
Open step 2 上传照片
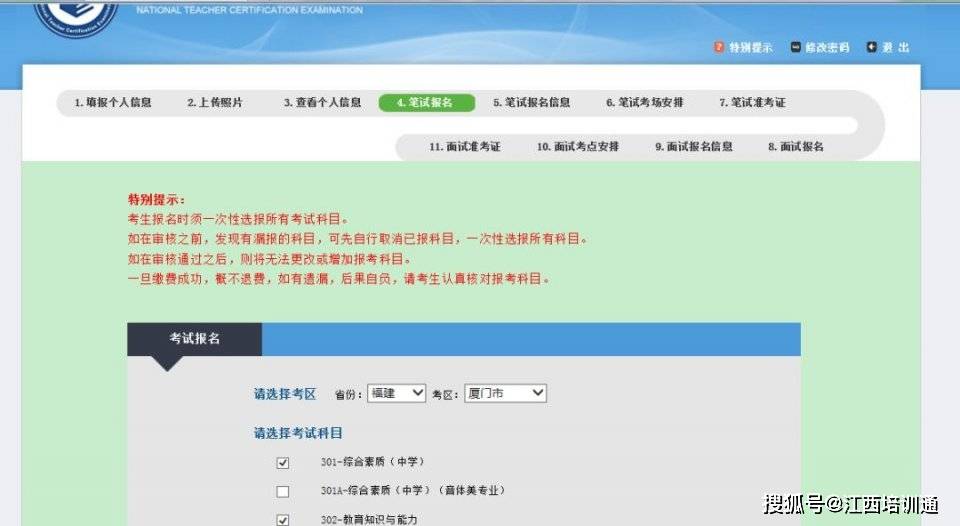[x=215, y=102]
